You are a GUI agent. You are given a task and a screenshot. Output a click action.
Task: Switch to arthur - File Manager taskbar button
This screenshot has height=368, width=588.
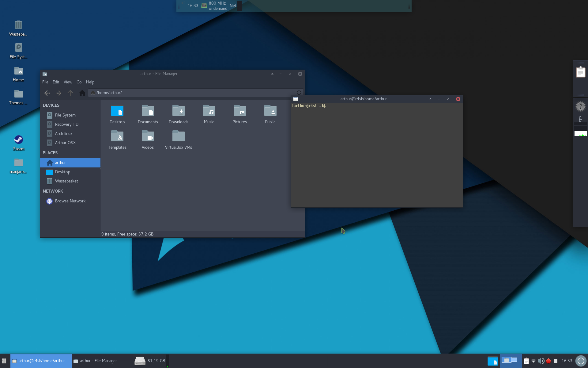click(x=102, y=361)
